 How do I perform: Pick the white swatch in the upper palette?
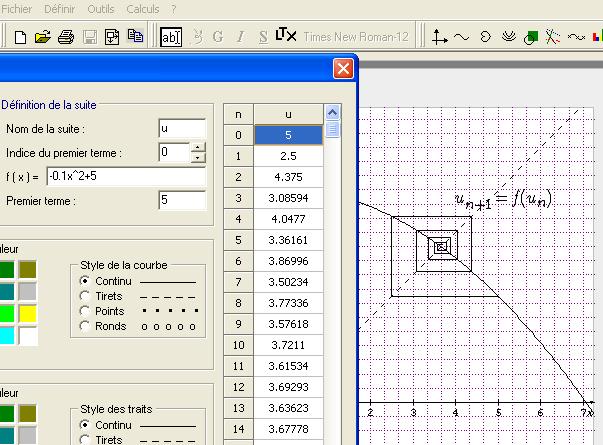[28, 335]
